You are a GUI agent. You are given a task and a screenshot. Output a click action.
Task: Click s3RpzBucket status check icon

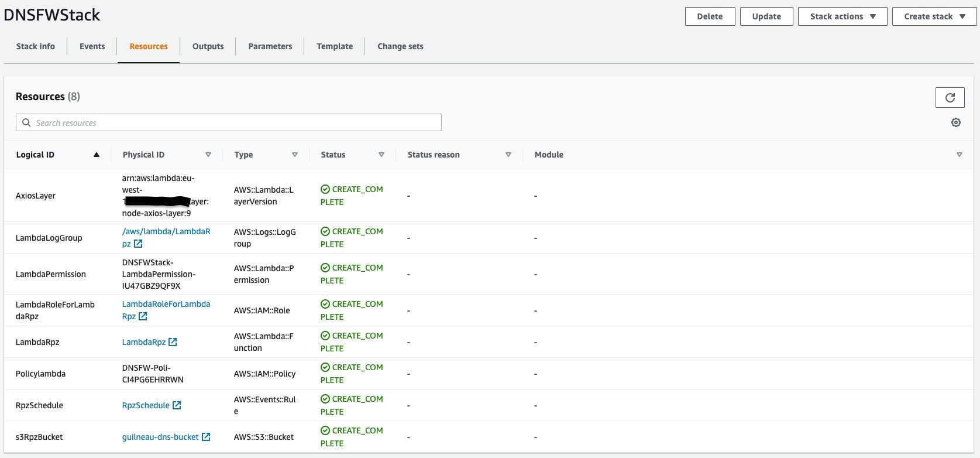tap(325, 430)
